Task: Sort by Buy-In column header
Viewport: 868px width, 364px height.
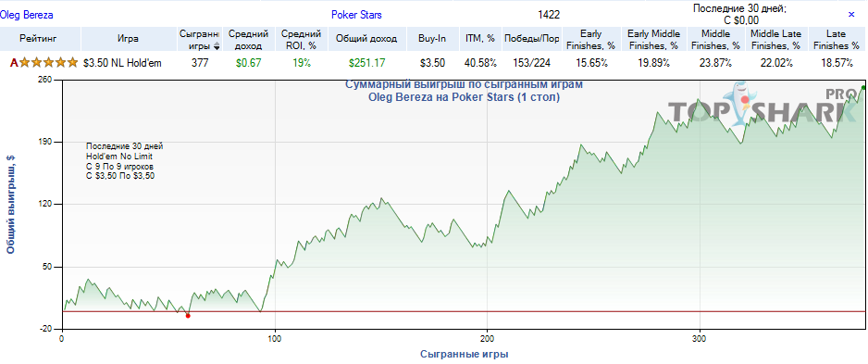Action: 432,39
